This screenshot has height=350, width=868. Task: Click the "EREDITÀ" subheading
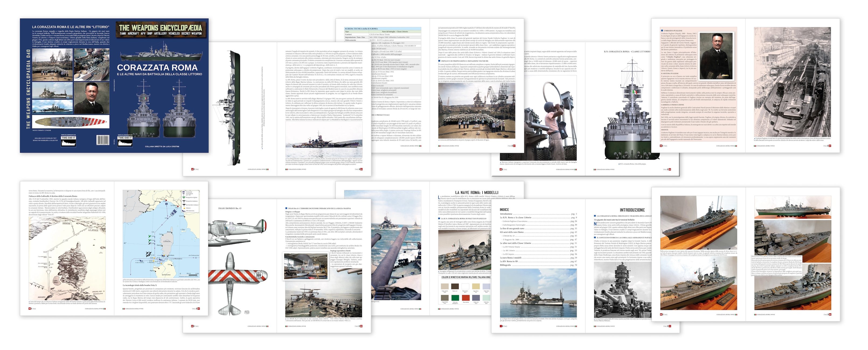coord(665,130)
